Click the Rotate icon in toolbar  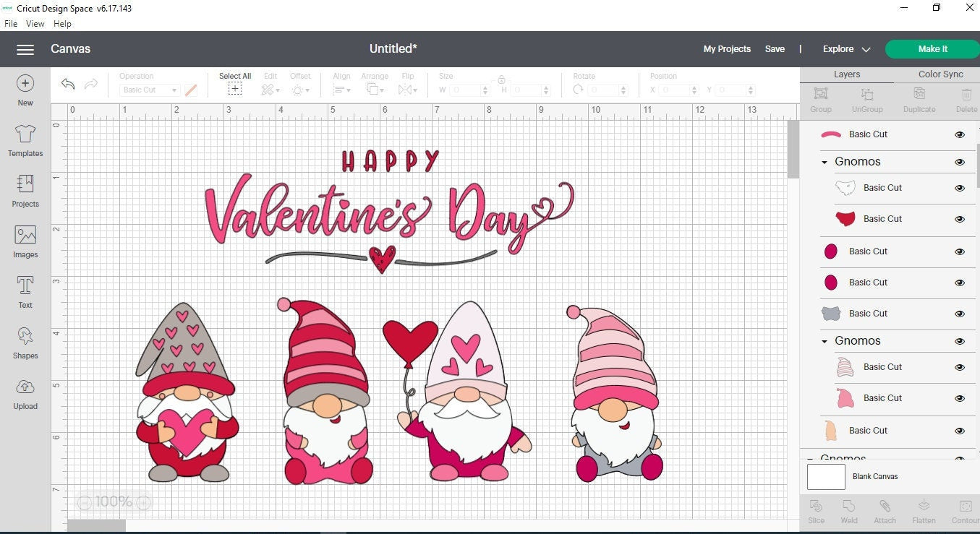[578, 90]
